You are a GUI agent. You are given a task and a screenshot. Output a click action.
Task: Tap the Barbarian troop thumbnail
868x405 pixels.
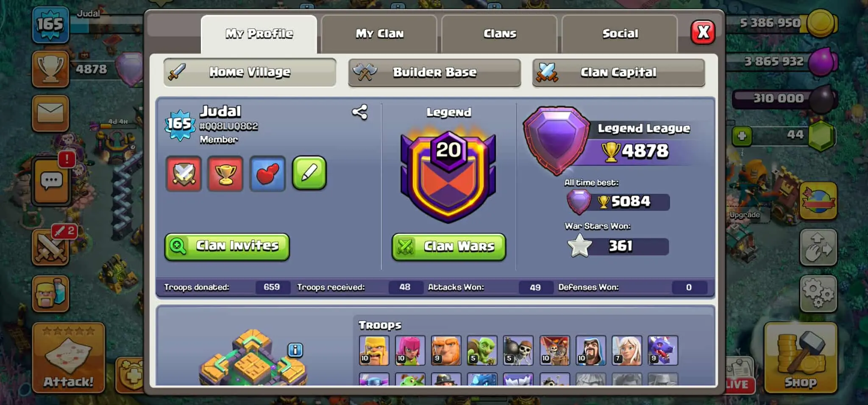coord(374,350)
